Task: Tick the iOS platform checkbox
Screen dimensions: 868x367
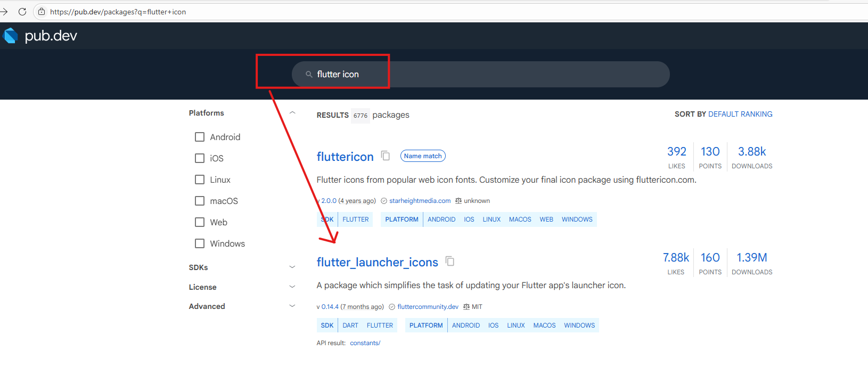Action: (200, 159)
